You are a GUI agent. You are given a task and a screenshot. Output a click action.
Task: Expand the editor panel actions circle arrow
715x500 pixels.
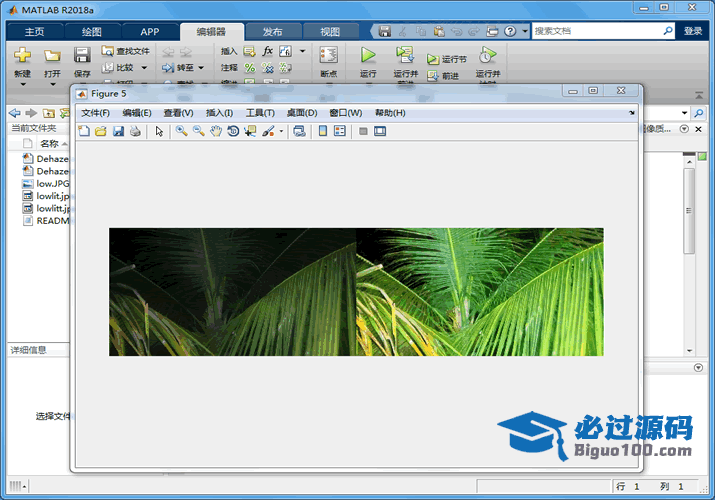click(x=684, y=129)
